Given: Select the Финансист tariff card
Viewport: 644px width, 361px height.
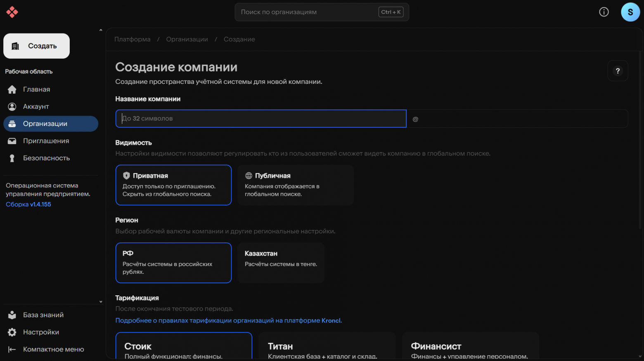Looking at the screenshot, I should (x=470, y=346).
